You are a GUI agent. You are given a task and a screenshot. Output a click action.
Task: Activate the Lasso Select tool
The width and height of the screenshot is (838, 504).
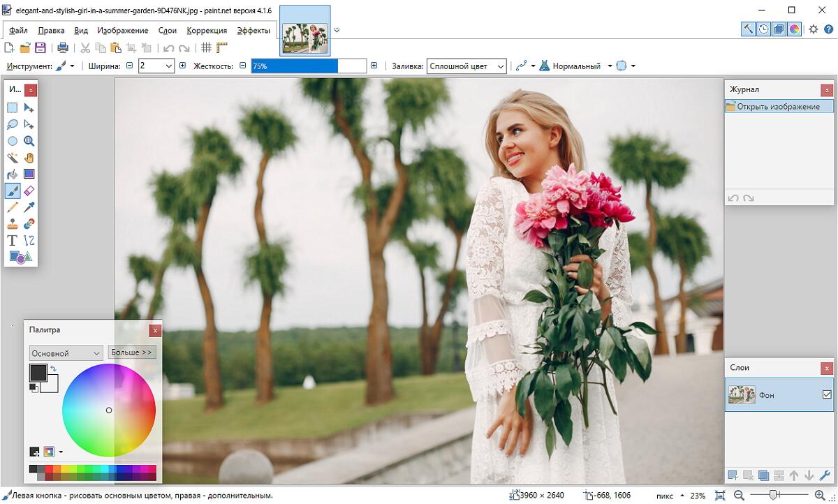[12, 124]
